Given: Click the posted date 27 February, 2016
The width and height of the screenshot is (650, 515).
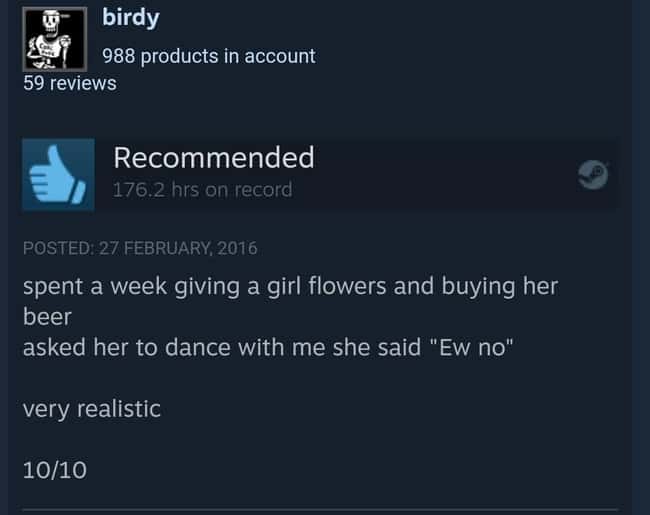Looking at the screenshot, I should pos(178,248).
